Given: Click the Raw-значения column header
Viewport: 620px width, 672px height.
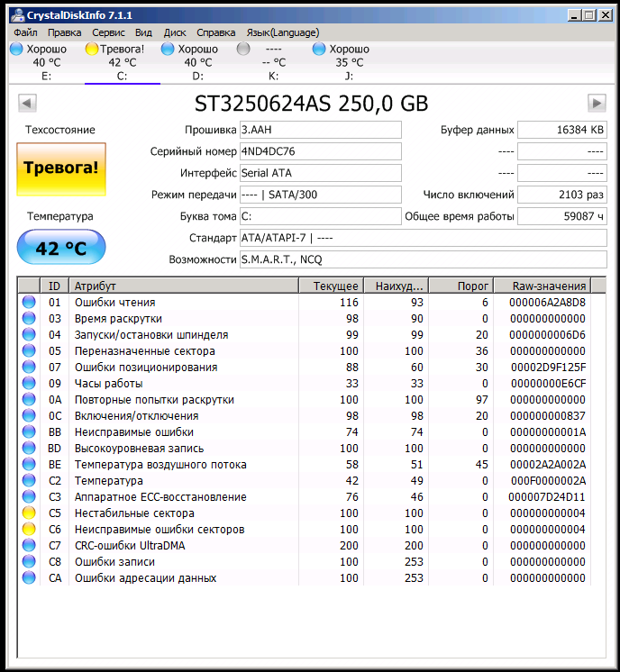Looking at the screenshot, I should coord(542,286).
